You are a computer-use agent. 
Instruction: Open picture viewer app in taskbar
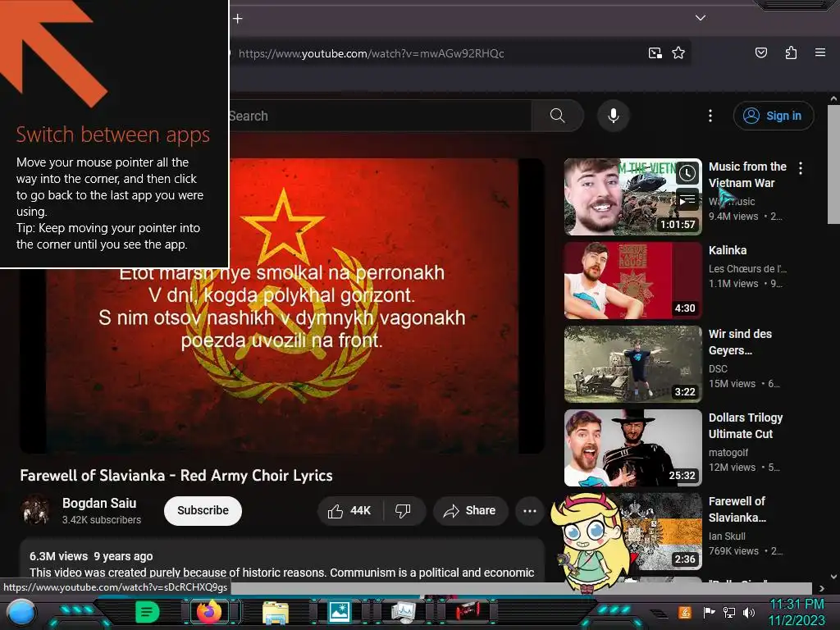click(x=339, y=612)
